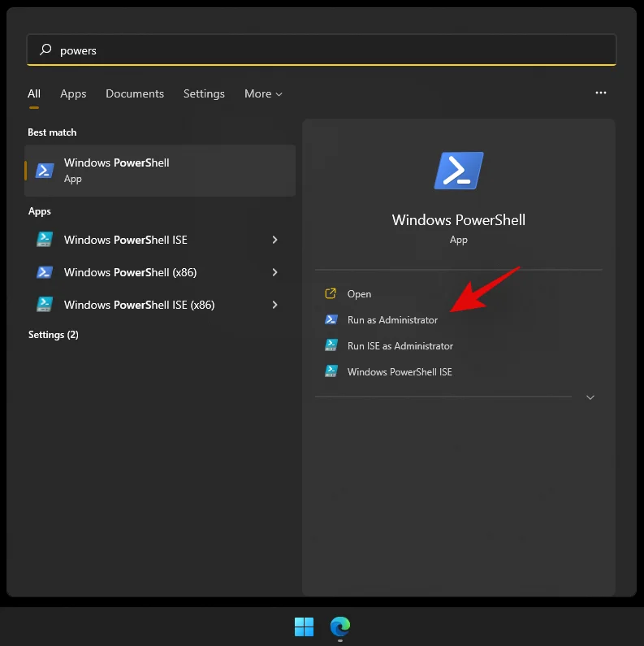Screen dimensions: 644x646
Task: Click the Windows PowerShell (x86) list icon
Action: (45, 272)
